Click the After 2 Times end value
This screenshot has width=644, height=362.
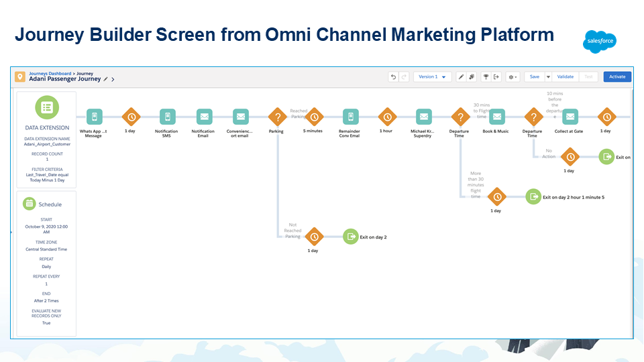[46, 301]
